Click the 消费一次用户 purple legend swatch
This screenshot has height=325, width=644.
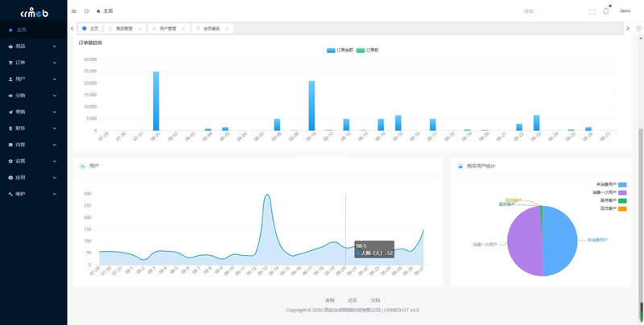coord(621,193)
